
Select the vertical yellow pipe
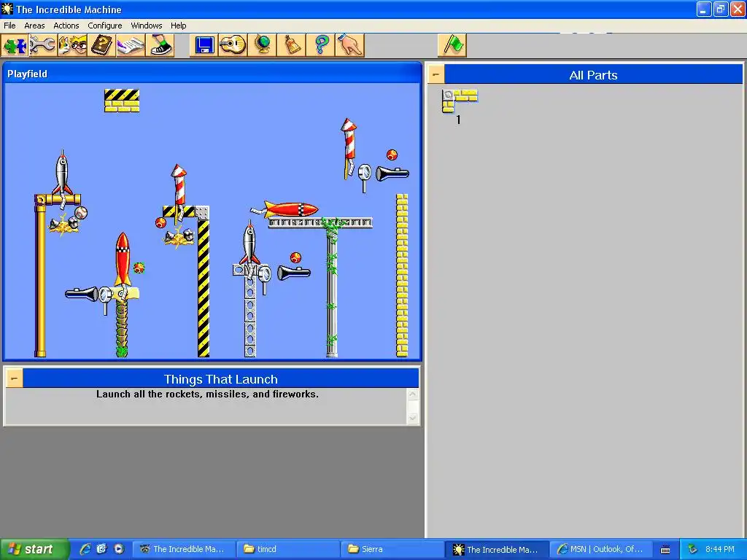tap(41, 281)
